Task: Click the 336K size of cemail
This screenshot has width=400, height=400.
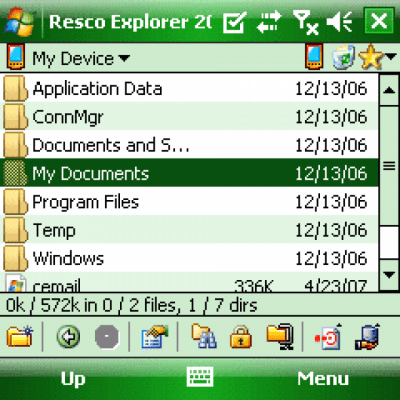Action: (253, 286)
